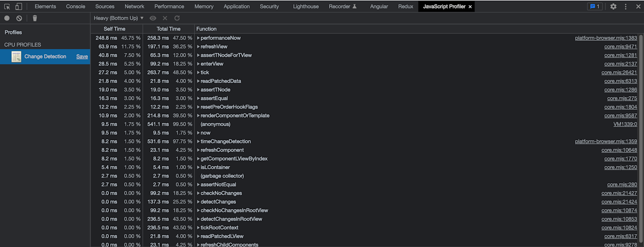Expand the refreshView function row

click(x=198, y=47)
